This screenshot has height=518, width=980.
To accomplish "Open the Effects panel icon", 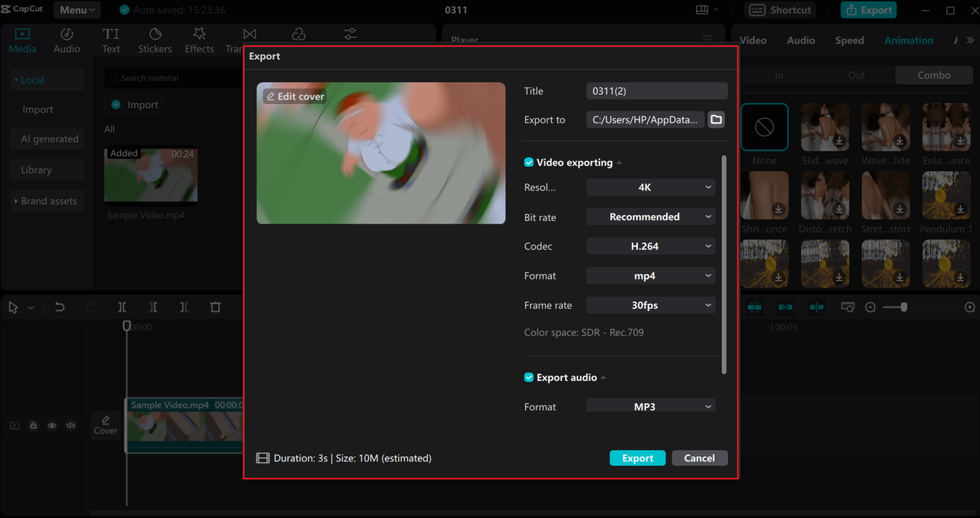I will [199, 34].
